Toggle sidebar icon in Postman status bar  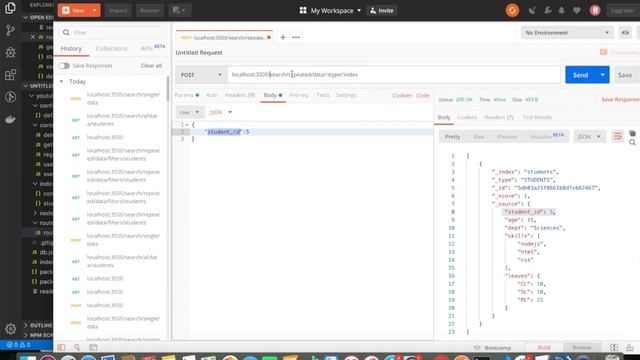coord(61,347)
